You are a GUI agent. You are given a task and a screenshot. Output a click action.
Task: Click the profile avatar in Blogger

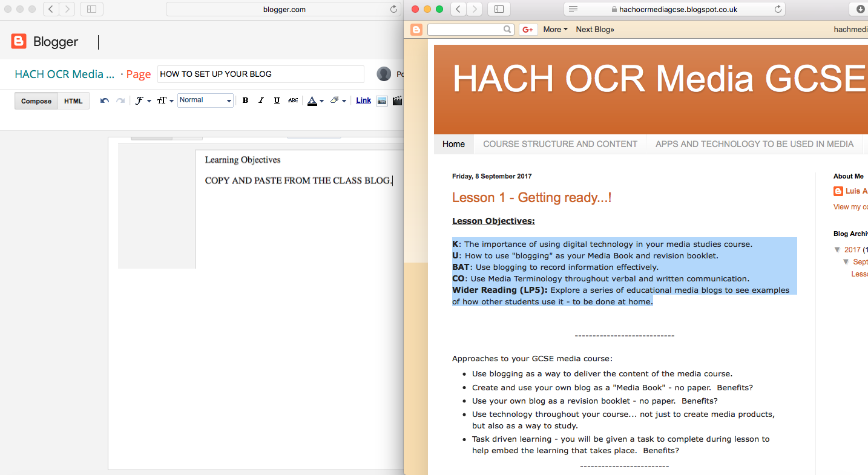tap(384, 74)
